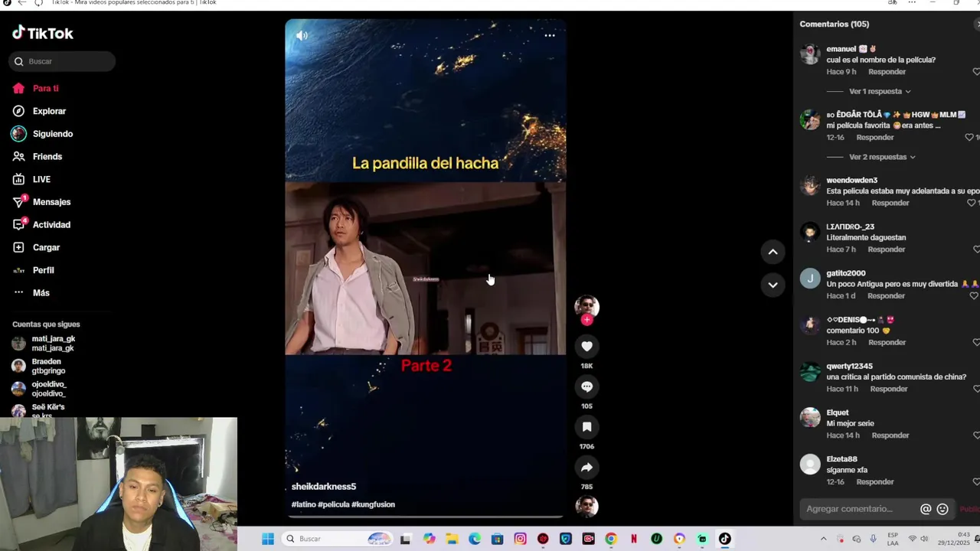Like ÊDGÂR TÔLÂ's comment with heart
The height and width of the screenshot is (551, 980).
(969, 137)
